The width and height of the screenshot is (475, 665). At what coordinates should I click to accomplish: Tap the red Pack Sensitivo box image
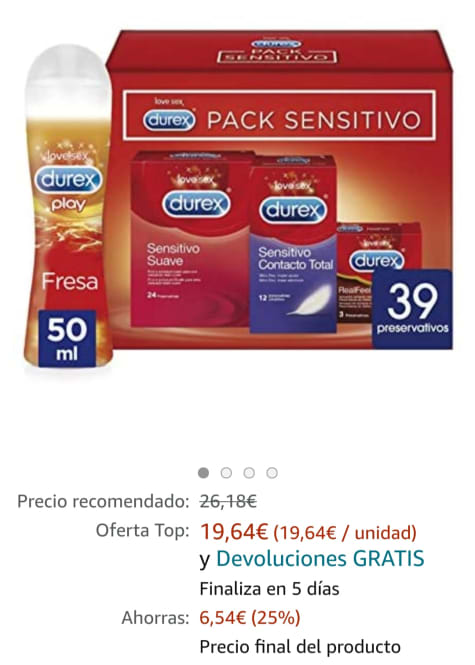pos(280,189)
